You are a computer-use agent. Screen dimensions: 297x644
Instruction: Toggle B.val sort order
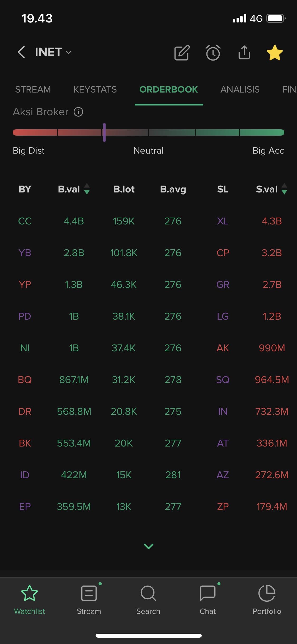(x=87, y=189)
